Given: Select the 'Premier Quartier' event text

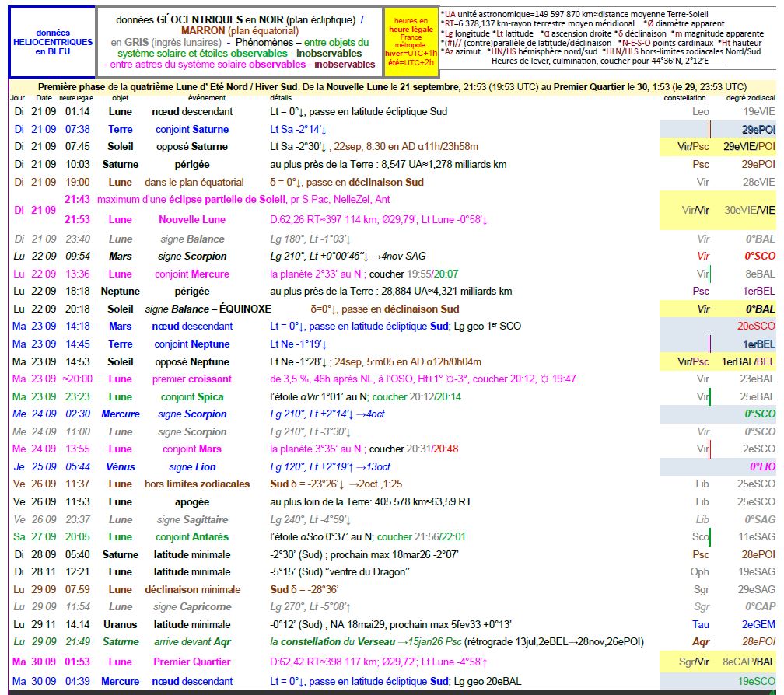Looking at the screenshot, I should 192,662.
